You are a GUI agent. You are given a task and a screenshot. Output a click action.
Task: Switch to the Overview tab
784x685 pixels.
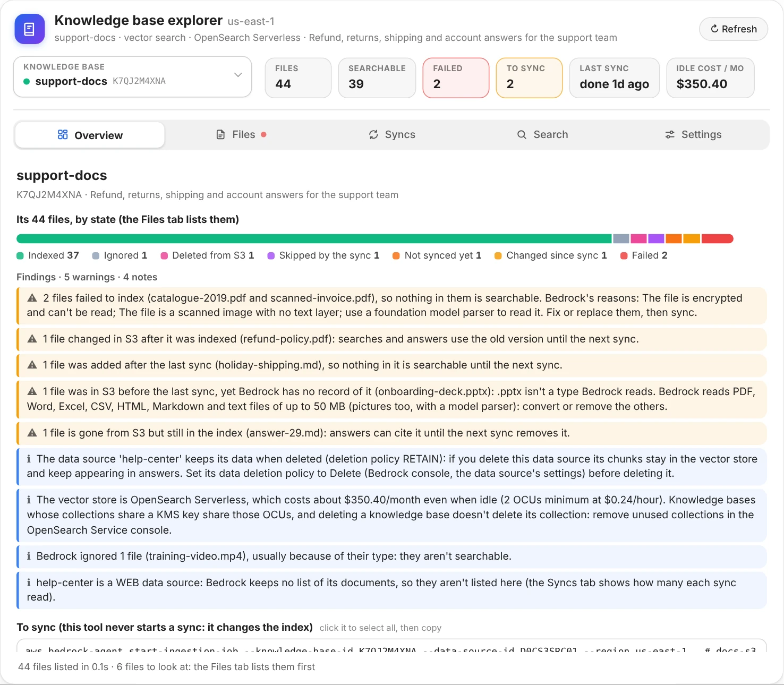pos(90,135)
